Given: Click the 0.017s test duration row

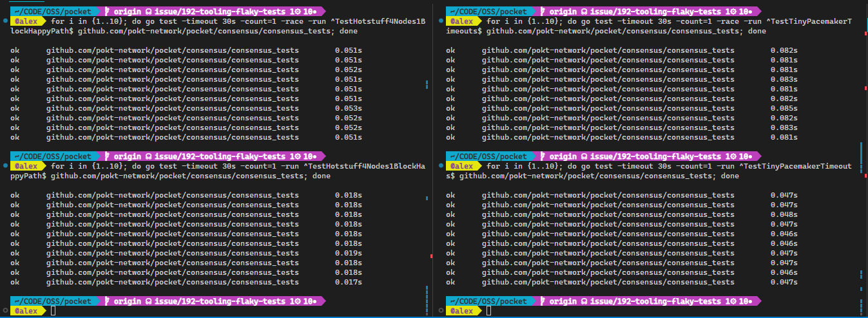Looking at the screenshot, I should pos(186,282).
